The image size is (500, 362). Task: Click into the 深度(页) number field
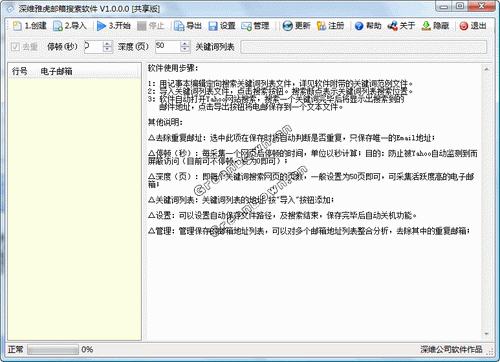[x=168, y=47]
